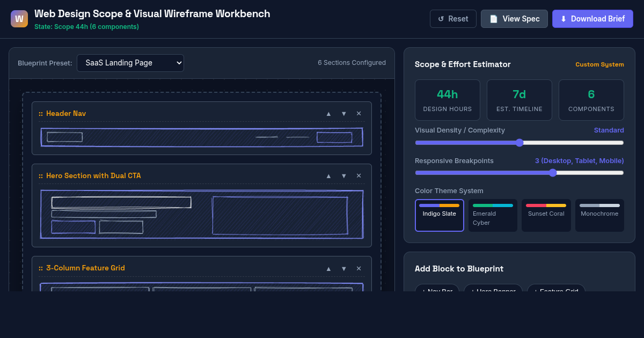
Task: Grab the Hero Section drag handle dots
Action: tap(41, 176)
